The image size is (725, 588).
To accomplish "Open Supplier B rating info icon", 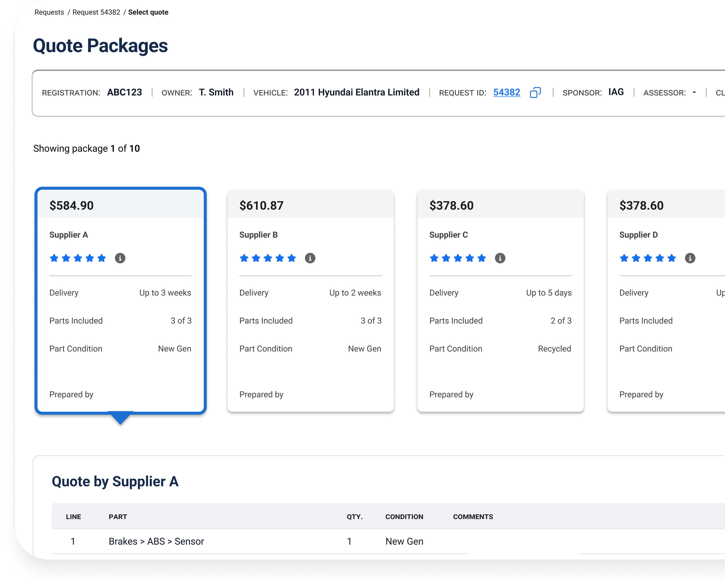I will tap(310, 258).
